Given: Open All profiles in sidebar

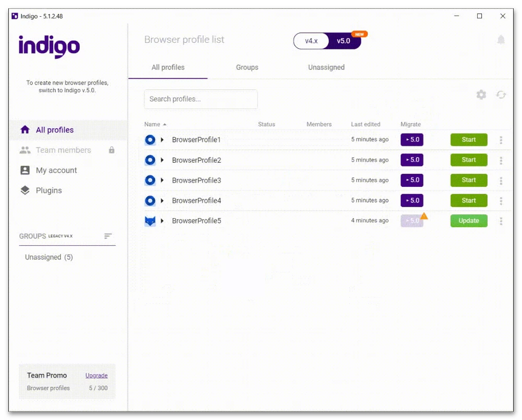Looking at the screenshot, I should (68, 130).
